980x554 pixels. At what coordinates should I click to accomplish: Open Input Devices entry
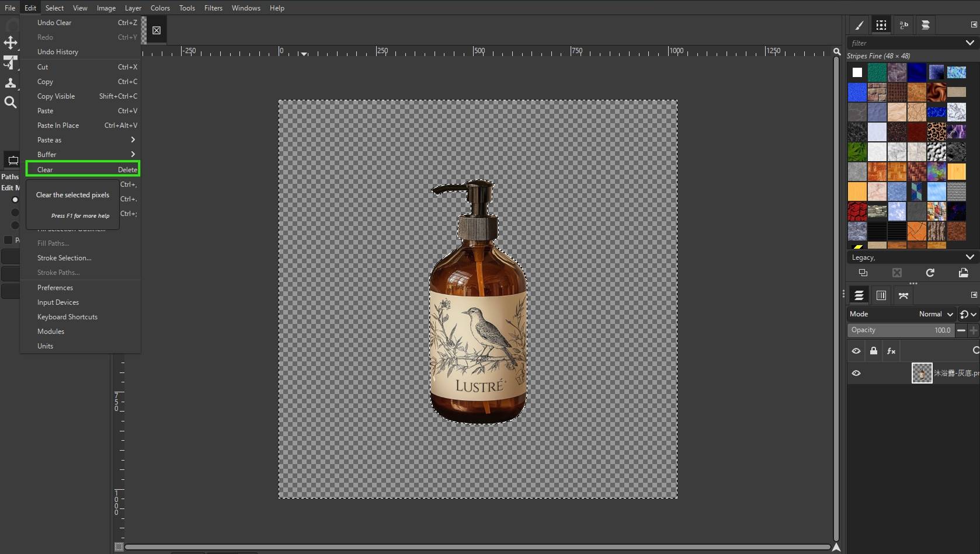tap(81, 302)
